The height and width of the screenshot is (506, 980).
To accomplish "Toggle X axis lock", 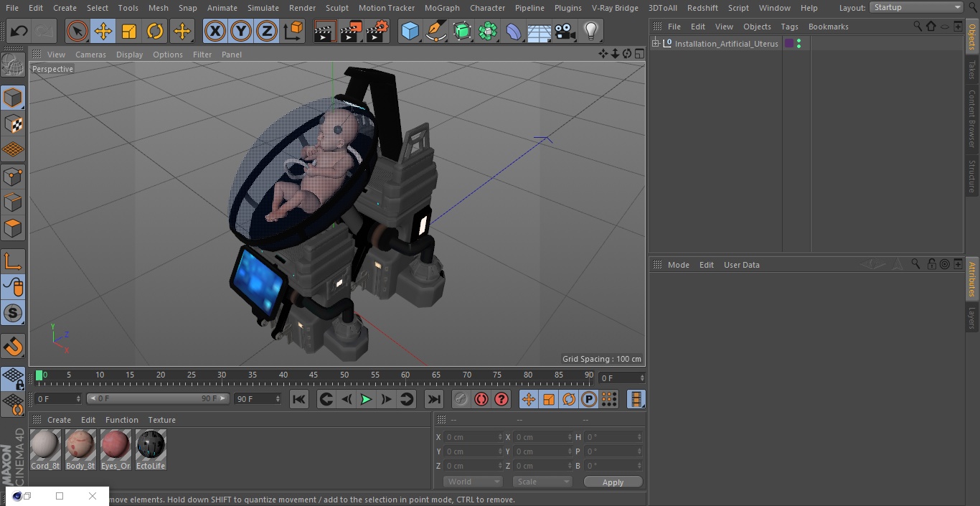I will [215, 32].
